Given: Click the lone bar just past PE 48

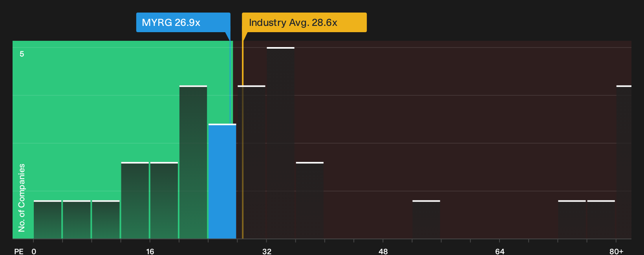Looking at the screenshot, I should [426, 219].
